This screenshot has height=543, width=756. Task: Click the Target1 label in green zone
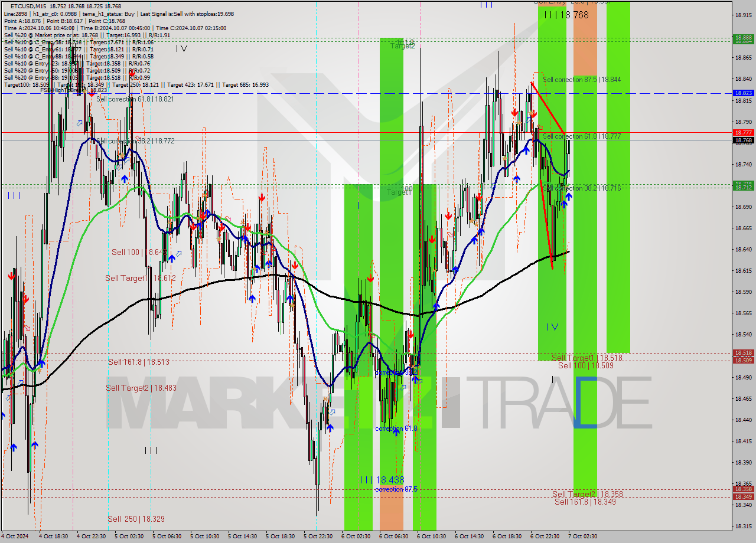(x=399, y=192)
